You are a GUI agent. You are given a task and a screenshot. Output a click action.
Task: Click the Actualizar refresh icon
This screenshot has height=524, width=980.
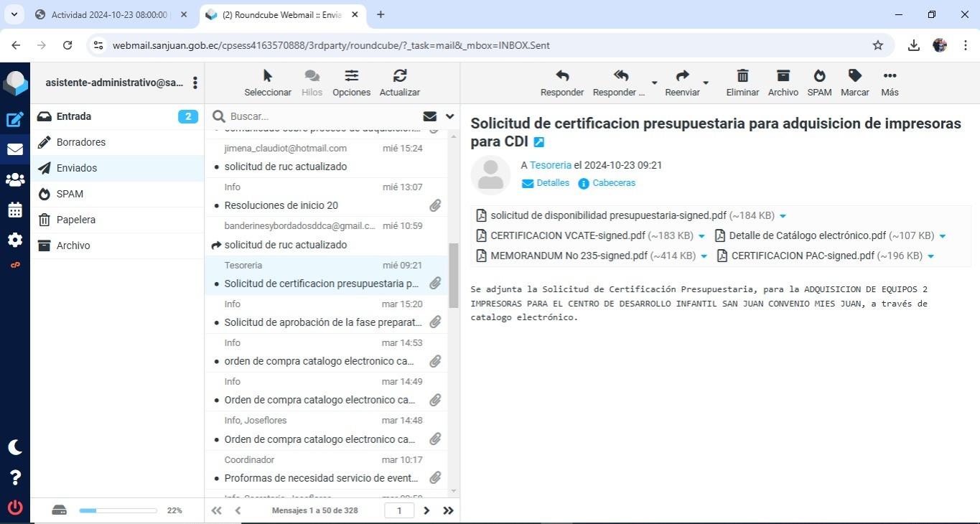[400, 76]
